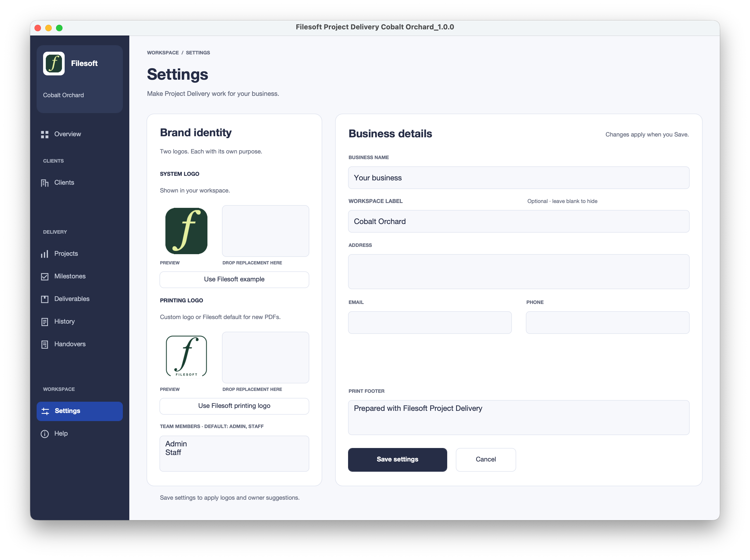Focus the Phone input field
The height and width of the screenshot is (560, 750).
[607, 323]
